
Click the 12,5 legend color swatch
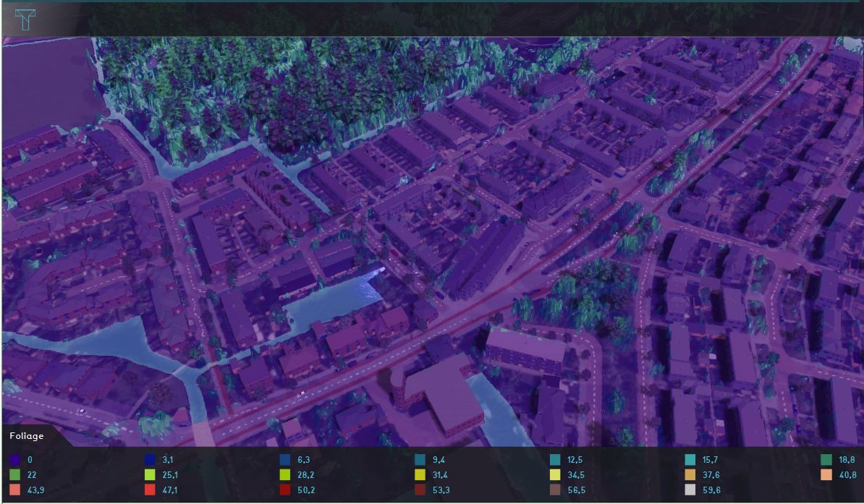(x=555, y=460)
